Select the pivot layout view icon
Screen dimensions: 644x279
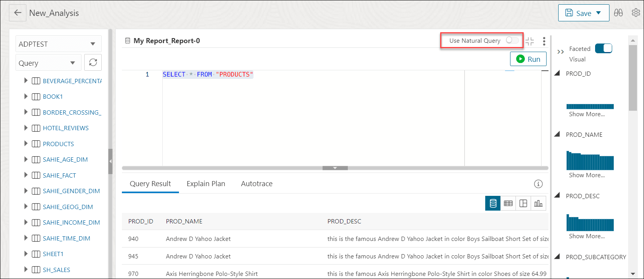(523, 203)
